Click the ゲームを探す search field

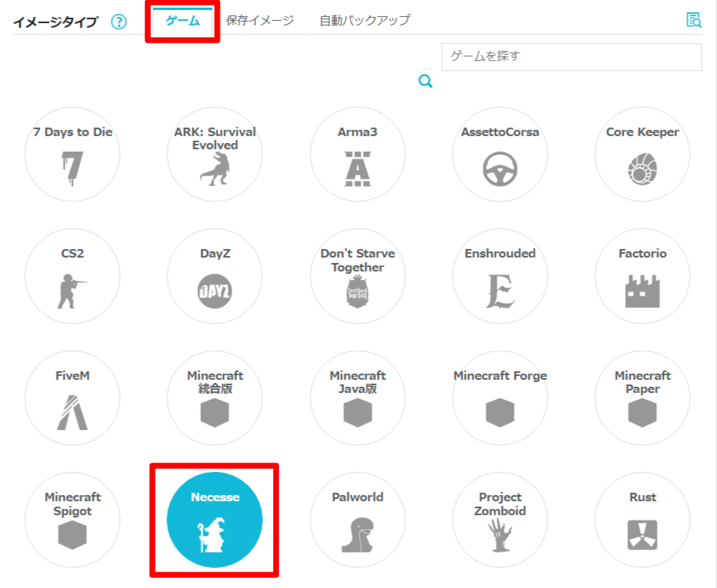[571, 56]
